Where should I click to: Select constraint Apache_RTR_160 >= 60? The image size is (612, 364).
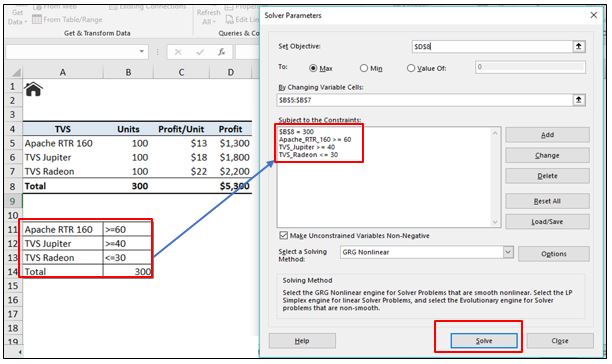pos(315,139)
